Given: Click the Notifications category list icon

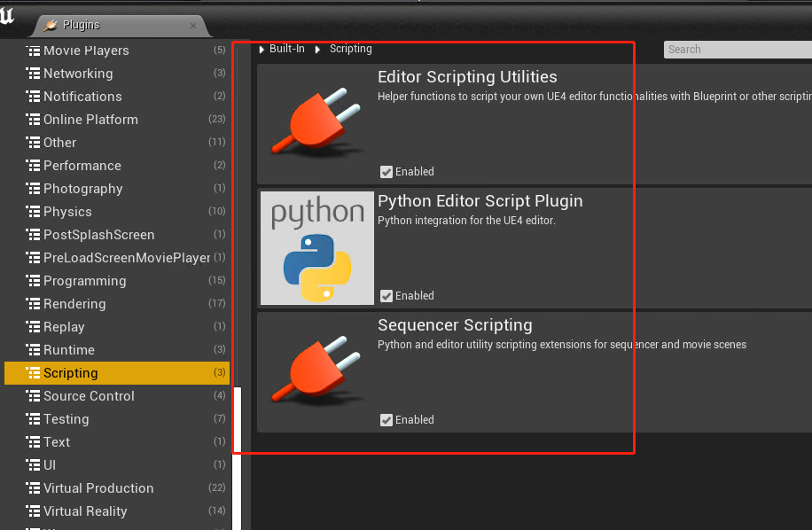Looking at the screenshot, I should pos(33,97).
